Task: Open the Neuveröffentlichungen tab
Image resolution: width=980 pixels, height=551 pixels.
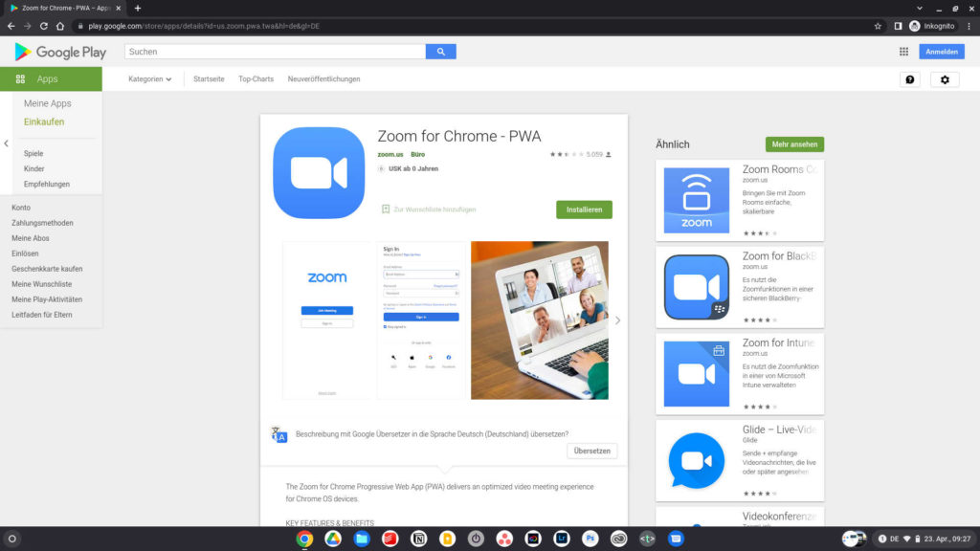Action: pos(323,79)
